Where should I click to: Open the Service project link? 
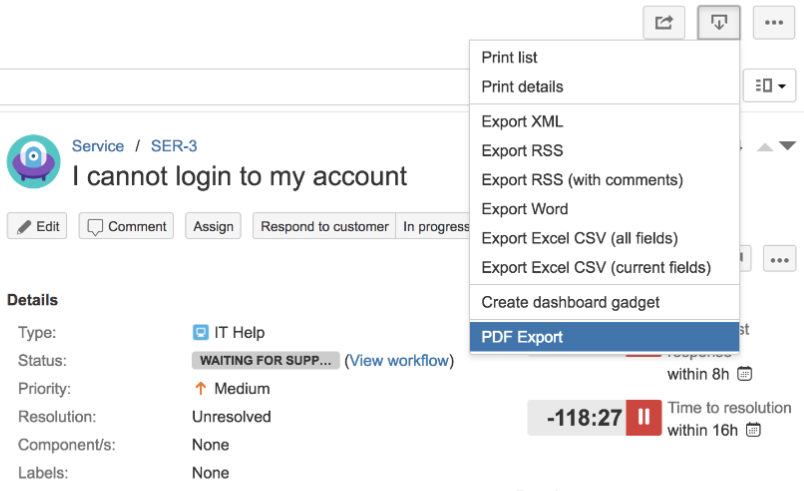pos(97,146)
